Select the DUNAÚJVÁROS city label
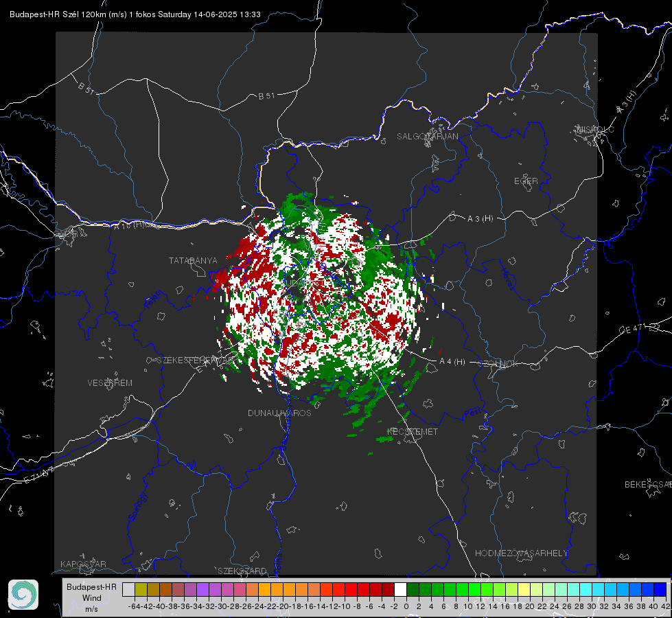The image size is (672, 618). pyautogui.click(x=279, y=413)
